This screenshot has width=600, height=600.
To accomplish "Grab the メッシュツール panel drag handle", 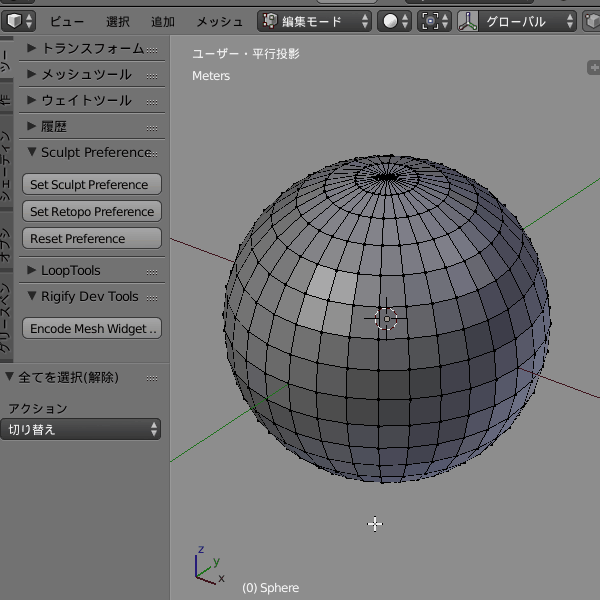I will tap(152, 76).
